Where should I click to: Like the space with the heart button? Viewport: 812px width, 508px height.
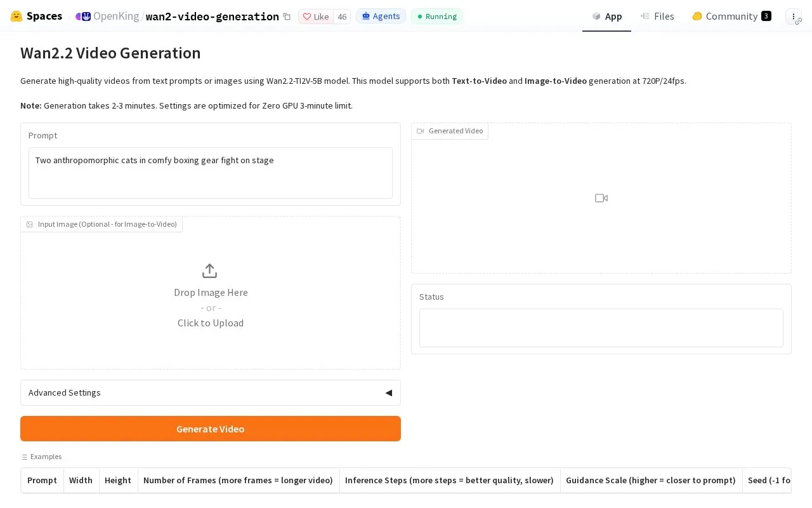316,17
